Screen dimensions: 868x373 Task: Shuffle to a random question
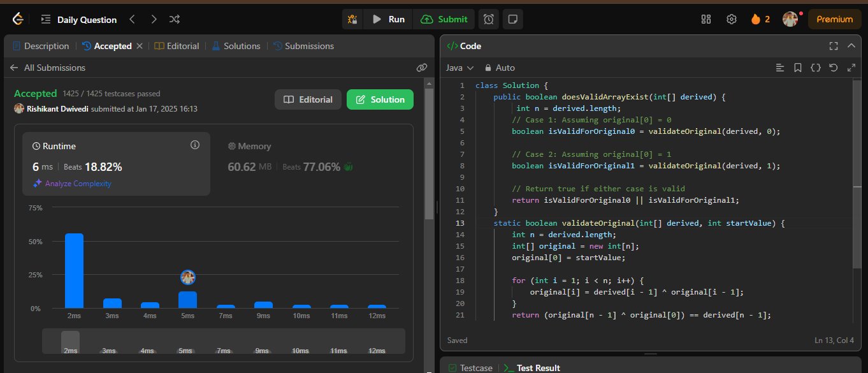tap(174, 19)
